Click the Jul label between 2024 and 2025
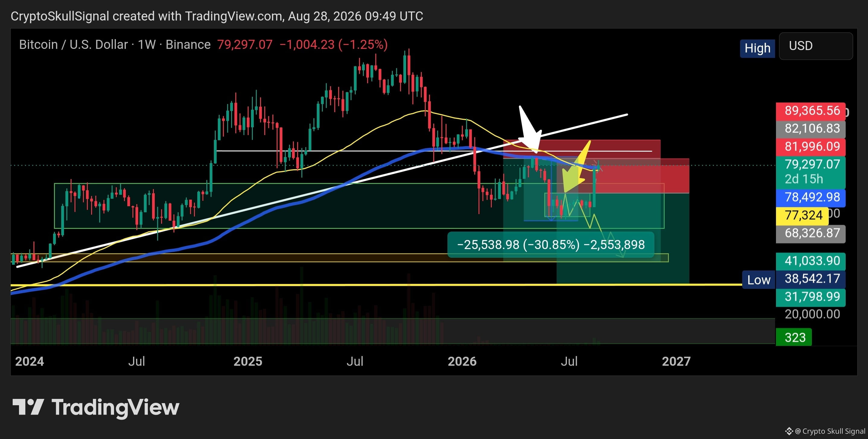 pos(136,362)
